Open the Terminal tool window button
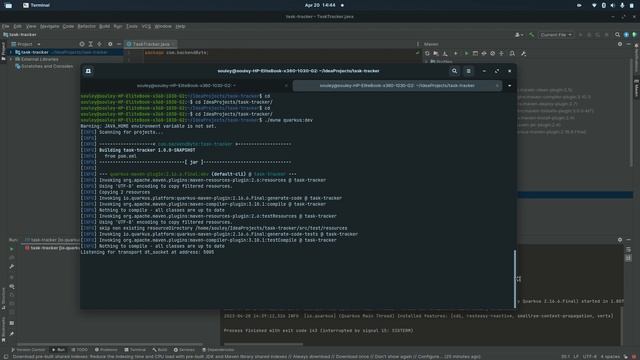This screenshot has width=640, height=360. point(135,350)
